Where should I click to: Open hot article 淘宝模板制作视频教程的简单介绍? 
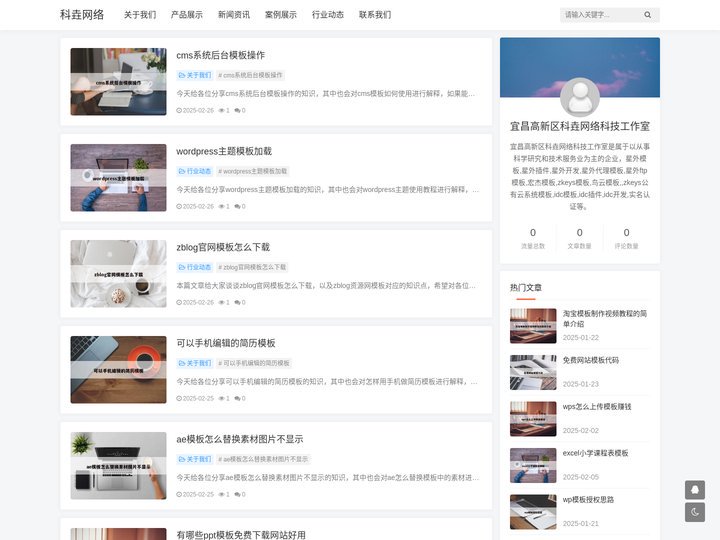pyautogui.click(x=605, y=319)
